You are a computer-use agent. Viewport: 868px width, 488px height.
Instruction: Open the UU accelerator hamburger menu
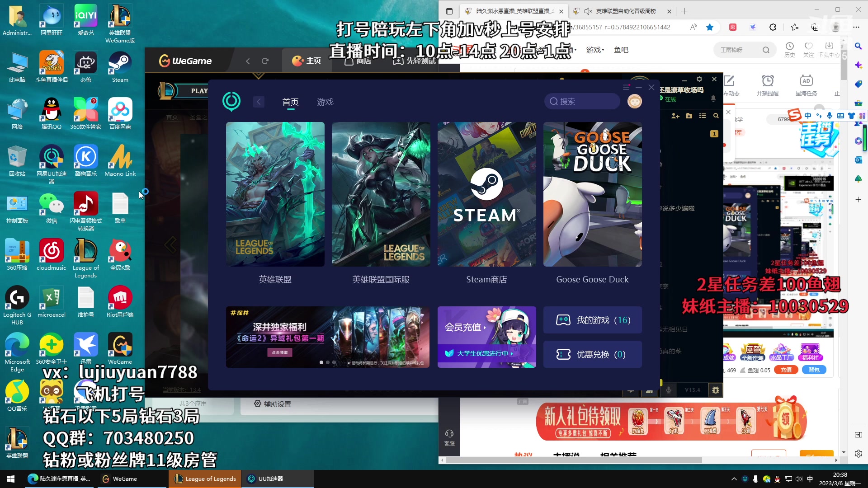tap(626, 87)
